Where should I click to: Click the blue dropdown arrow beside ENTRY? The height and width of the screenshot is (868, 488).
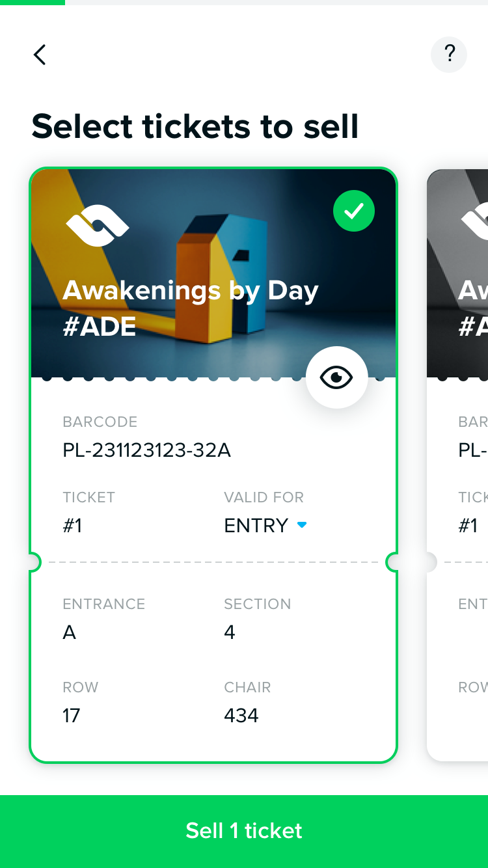[x=302, y=524]
